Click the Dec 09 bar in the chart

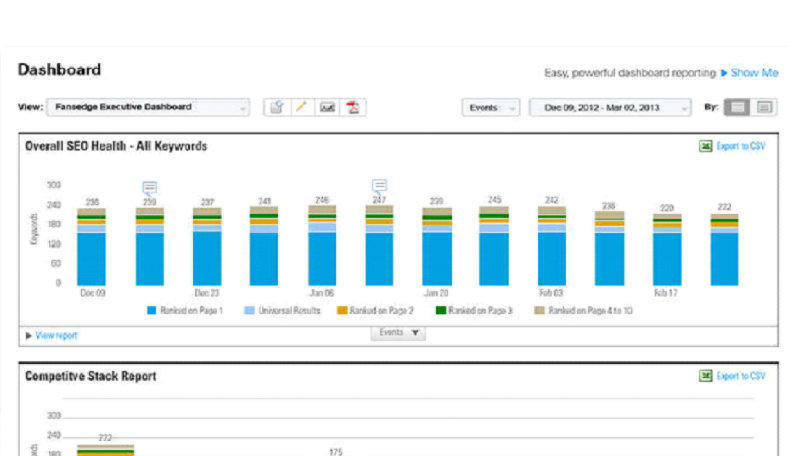92,247
